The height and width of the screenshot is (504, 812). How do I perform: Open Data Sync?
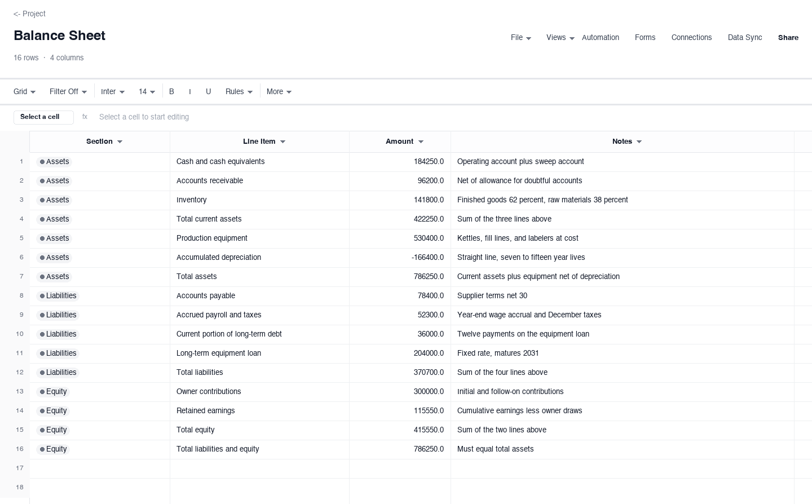745,37
